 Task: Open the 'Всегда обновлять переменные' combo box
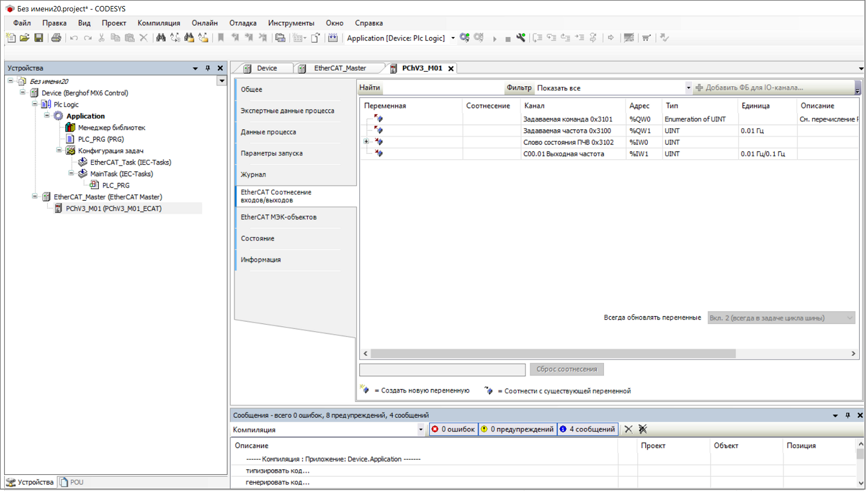tap(782, 318)
